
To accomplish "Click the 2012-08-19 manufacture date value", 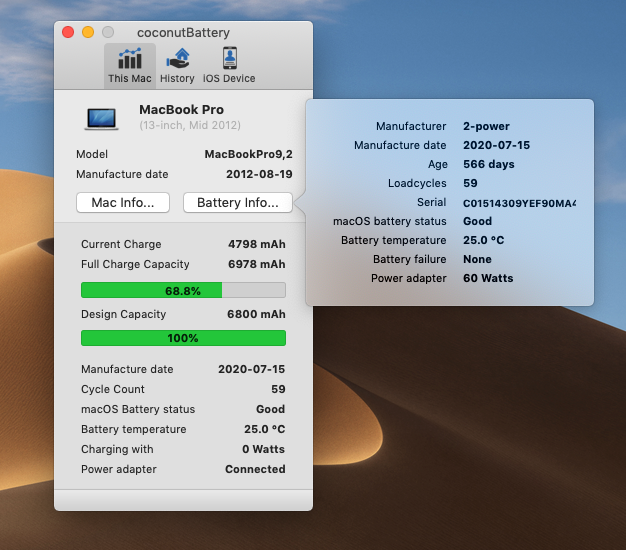I will 260,174.
